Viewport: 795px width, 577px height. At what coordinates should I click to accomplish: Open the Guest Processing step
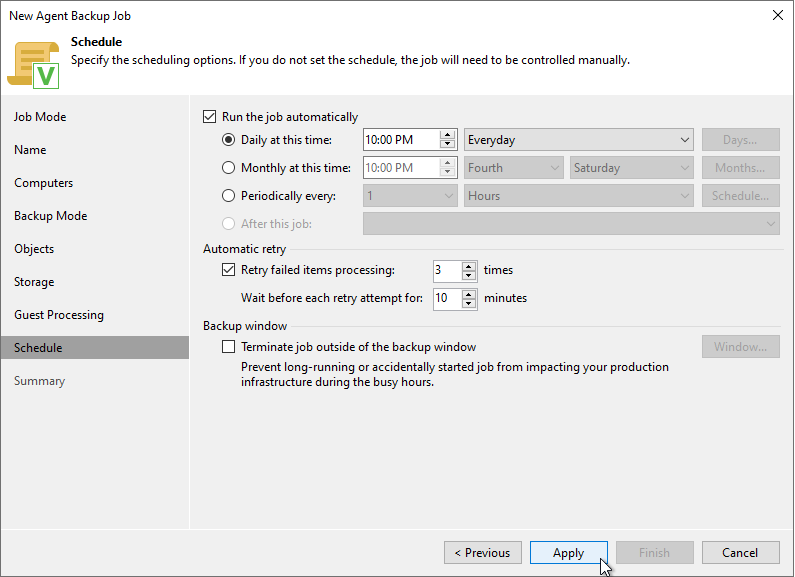pyautogui.click(x=59, y=315)
